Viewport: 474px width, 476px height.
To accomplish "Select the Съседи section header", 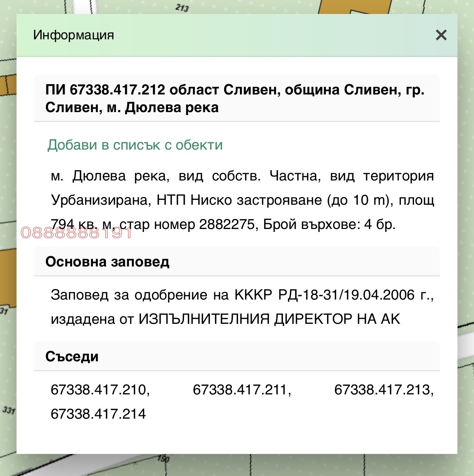I will click(73, 356).
